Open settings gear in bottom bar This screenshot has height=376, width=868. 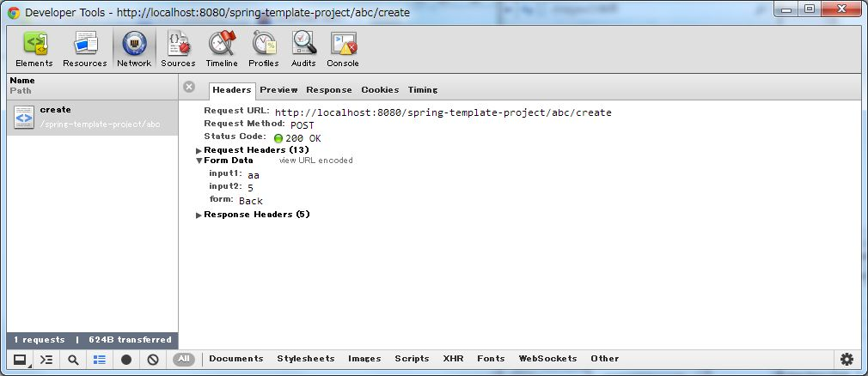point(847,359)
